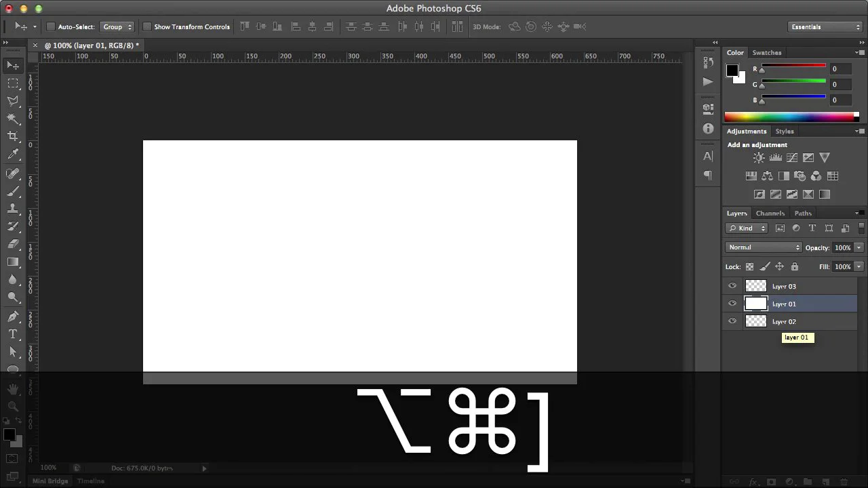This screenshot has height=488, width=868.
Task: Open the Opacity slider dropdown arrow
Action: [x=859, y=247]
